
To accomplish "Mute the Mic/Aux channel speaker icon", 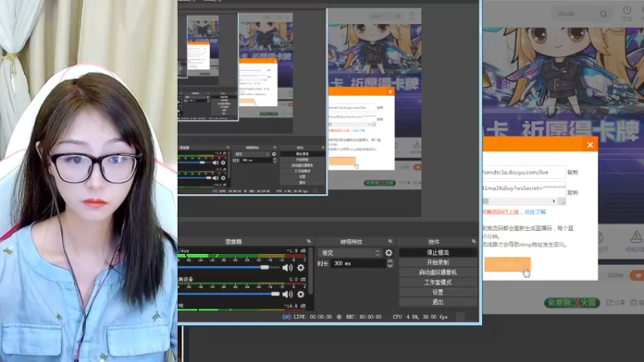I will [287, 268].
